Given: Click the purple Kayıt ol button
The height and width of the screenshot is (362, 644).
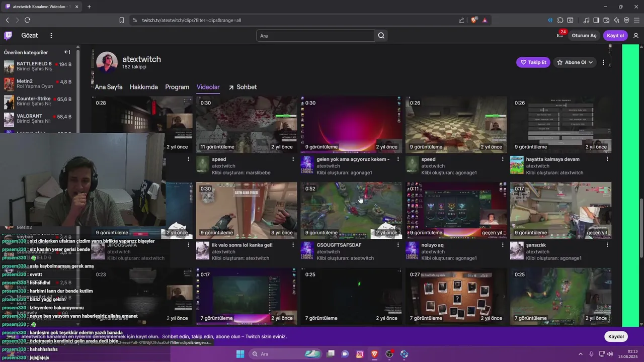Looking at the screenshot, I should click(x=615, y=36).
